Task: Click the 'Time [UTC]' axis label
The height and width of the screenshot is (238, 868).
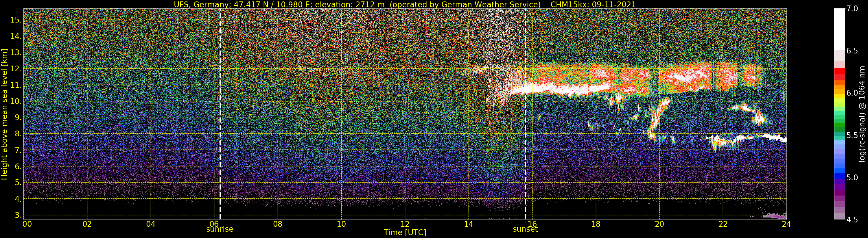Action: point(405,233)
